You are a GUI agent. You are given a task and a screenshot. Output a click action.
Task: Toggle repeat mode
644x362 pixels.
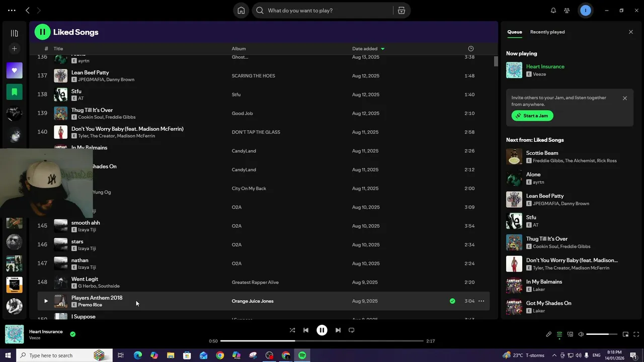pos(352,330)
